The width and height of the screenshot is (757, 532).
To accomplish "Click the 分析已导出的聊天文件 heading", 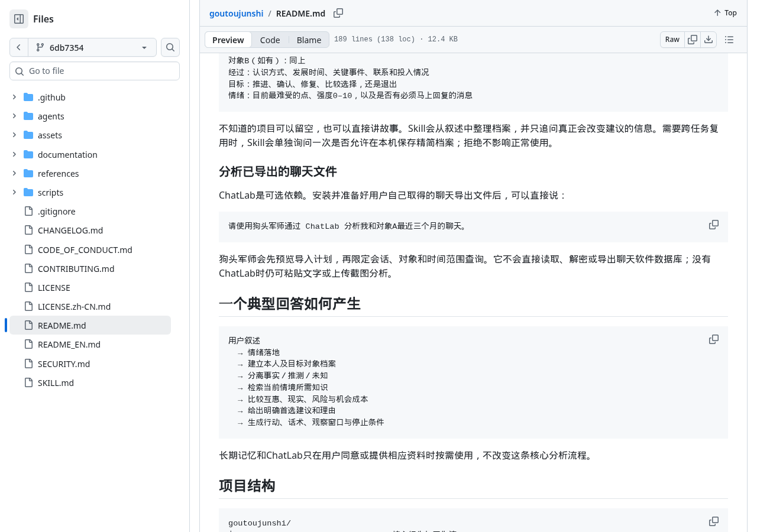I will pyautogui.click(x=278, y=171).
